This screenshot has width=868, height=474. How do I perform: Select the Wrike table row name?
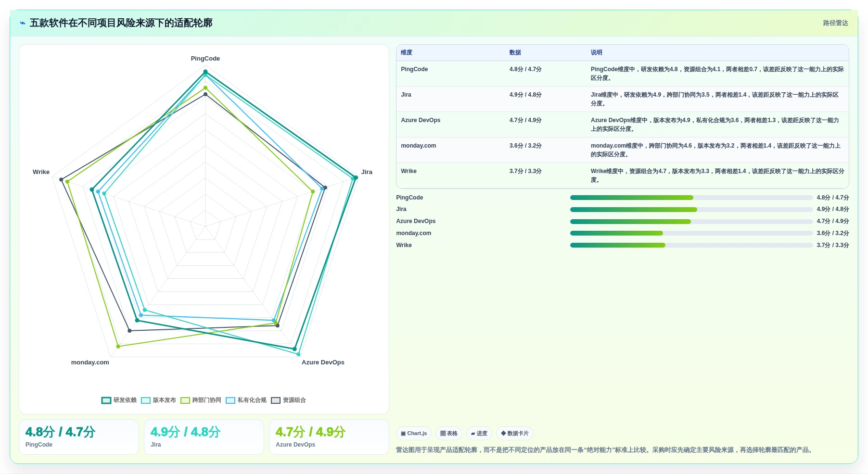pos(409,171)
